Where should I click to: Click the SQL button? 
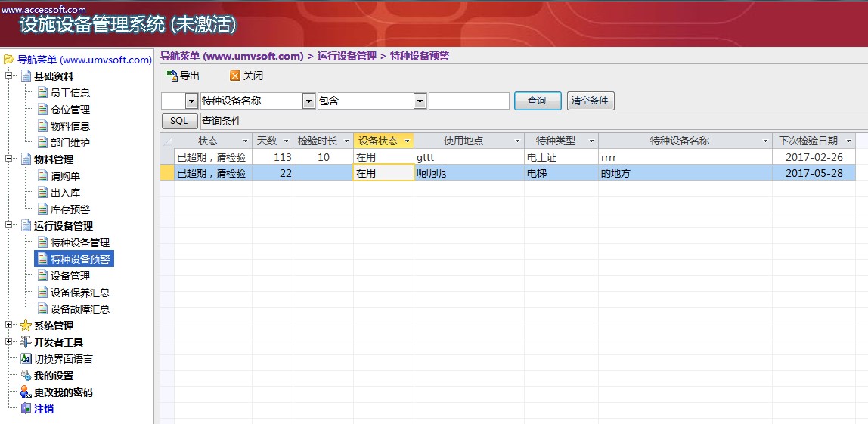[x=179, y=121]
